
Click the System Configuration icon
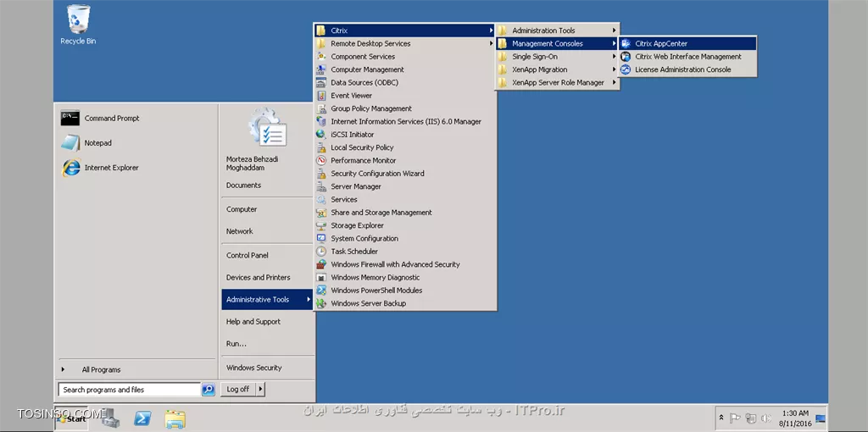pyautogui.click(x=321, y=238)
